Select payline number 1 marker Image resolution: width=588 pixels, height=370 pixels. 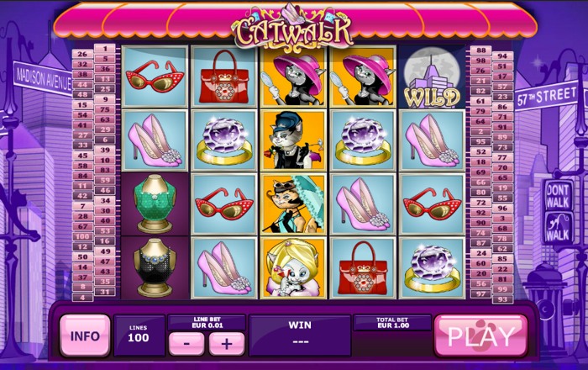pos(105,49)
